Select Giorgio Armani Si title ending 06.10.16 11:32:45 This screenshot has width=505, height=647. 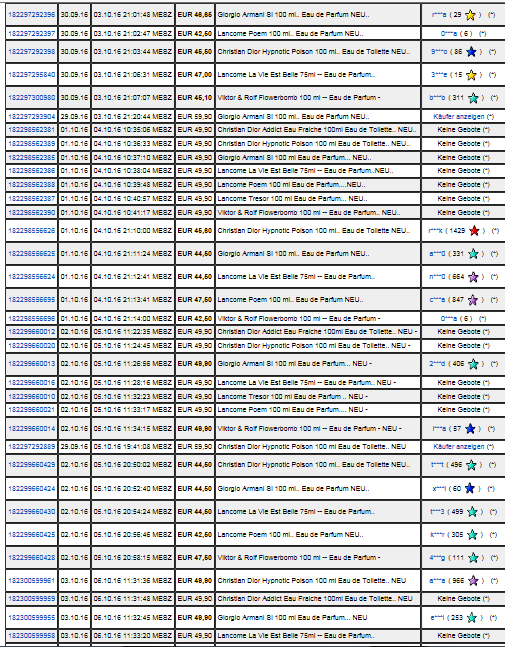point(292,618)
